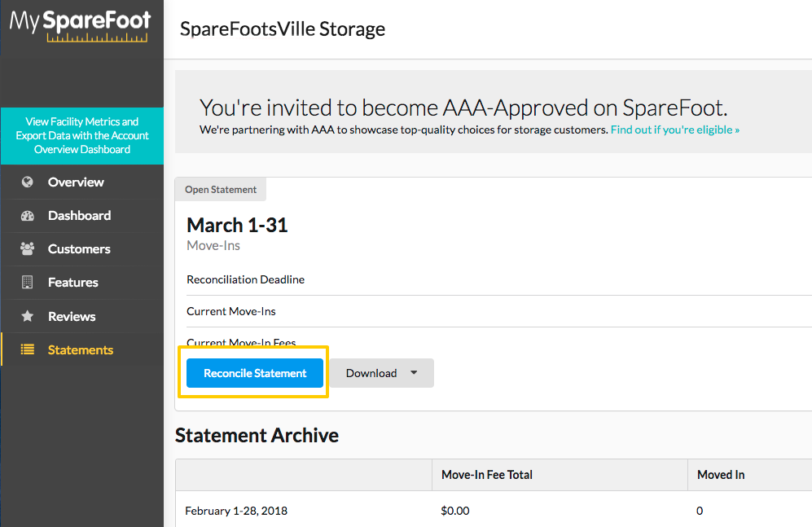The image size is (812, 527).
Task: Click the Account Overview Dashboard teal banner
Action: 82,136
